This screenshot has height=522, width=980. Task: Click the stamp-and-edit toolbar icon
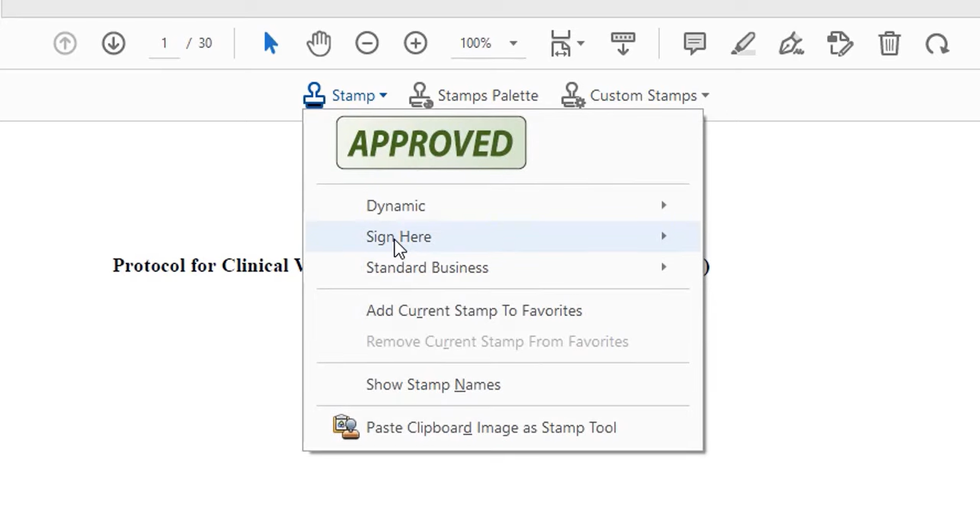(840, 43)
